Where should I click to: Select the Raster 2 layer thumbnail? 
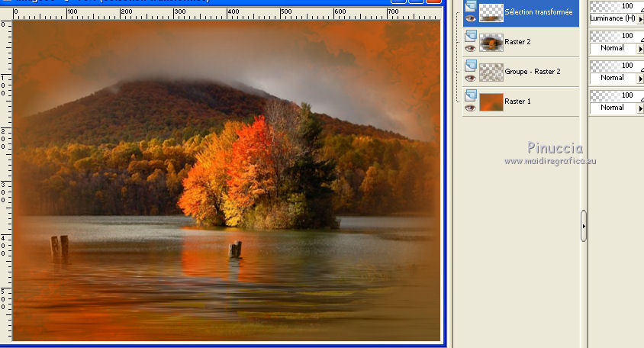point(491,42)
